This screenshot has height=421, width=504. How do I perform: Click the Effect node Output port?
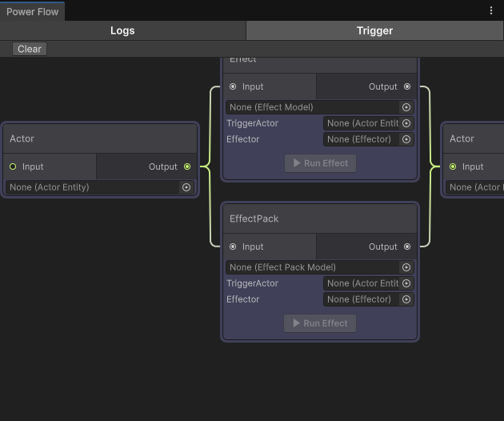[407, 86]
